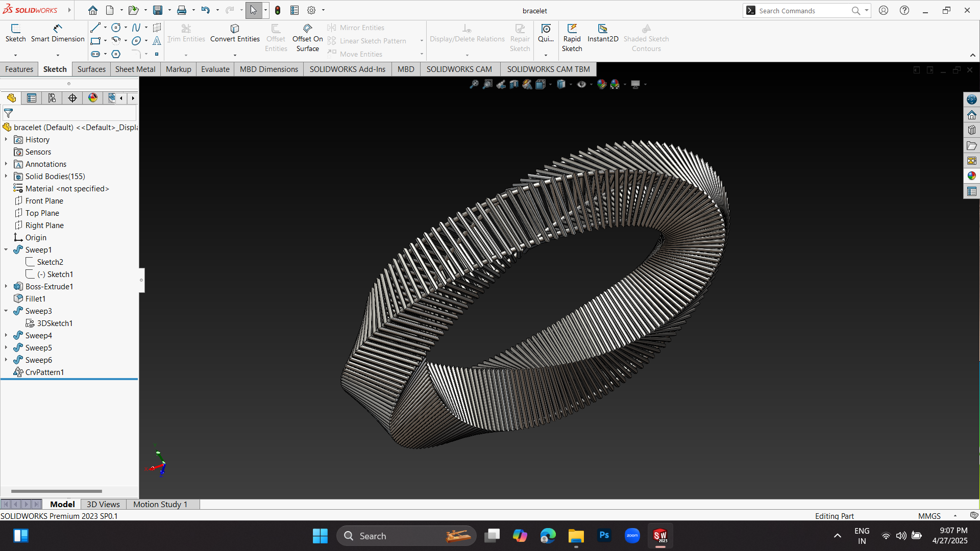This screenshot has height=551, width=980.
Task: Click the Search Commands input field
Action: coord(803,10)
